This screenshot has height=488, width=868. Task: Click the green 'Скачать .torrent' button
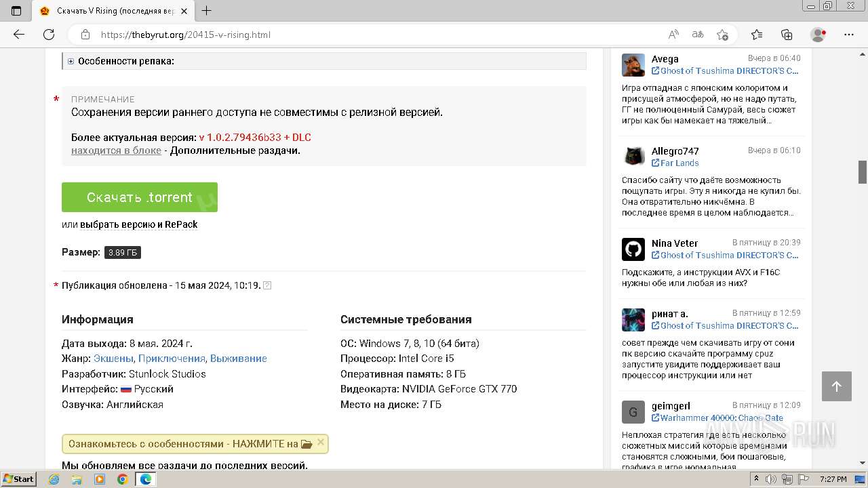(140, 197)
